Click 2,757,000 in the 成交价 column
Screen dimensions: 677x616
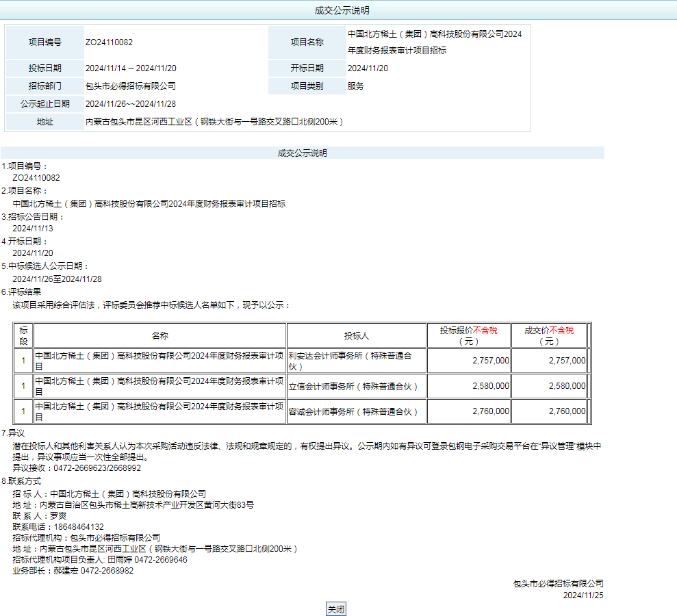click(567, 361)
